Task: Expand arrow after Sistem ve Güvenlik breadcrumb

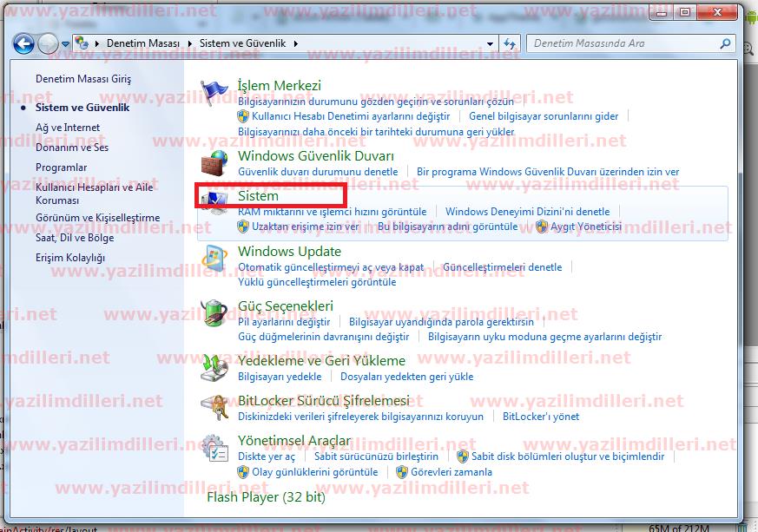Action: tap(296, 43)
